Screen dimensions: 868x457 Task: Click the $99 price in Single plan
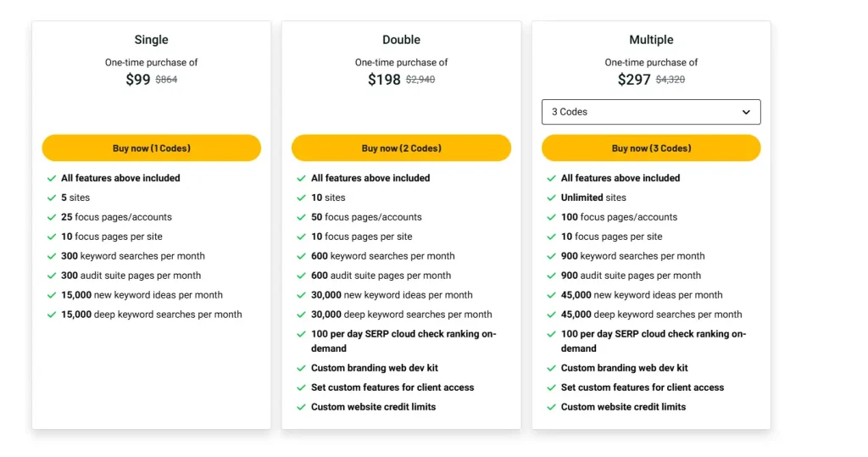tap(137, 80)
